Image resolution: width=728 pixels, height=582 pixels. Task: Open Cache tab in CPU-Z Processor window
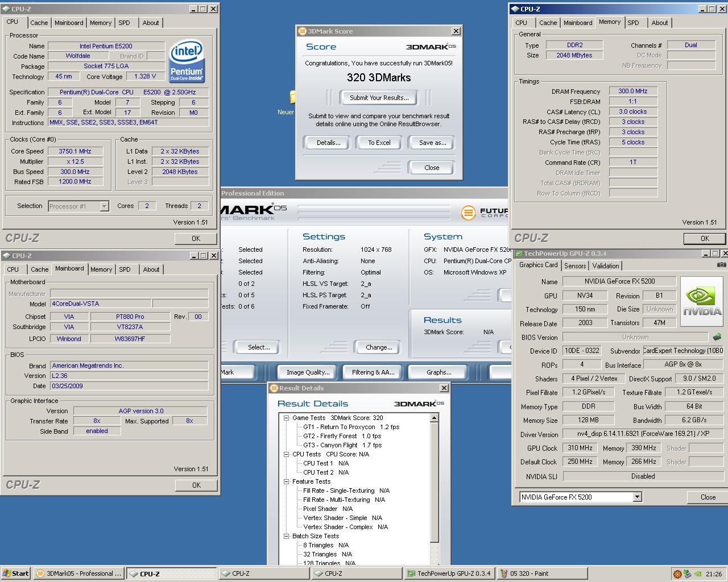click(39, 23)
